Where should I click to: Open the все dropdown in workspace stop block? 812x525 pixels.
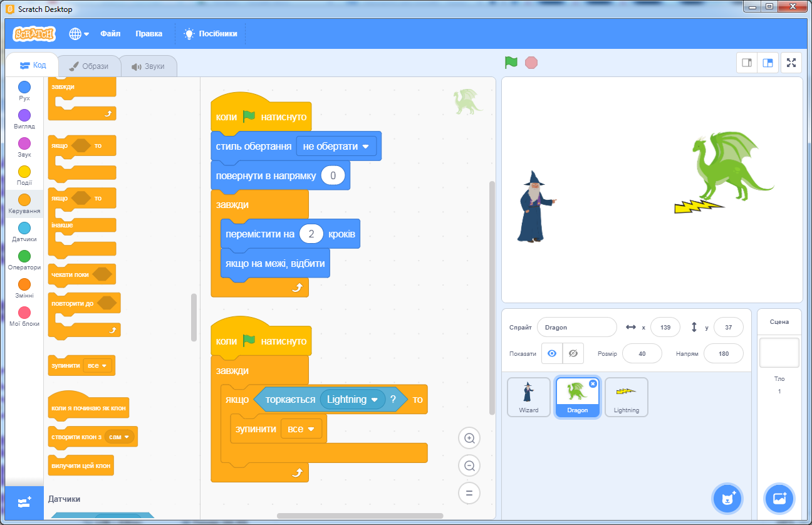tap(301, 429)
